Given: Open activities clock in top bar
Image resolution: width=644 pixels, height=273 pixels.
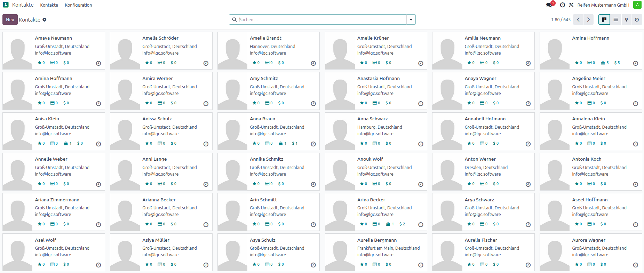Looking at the screenshot, I should (562, 5).
